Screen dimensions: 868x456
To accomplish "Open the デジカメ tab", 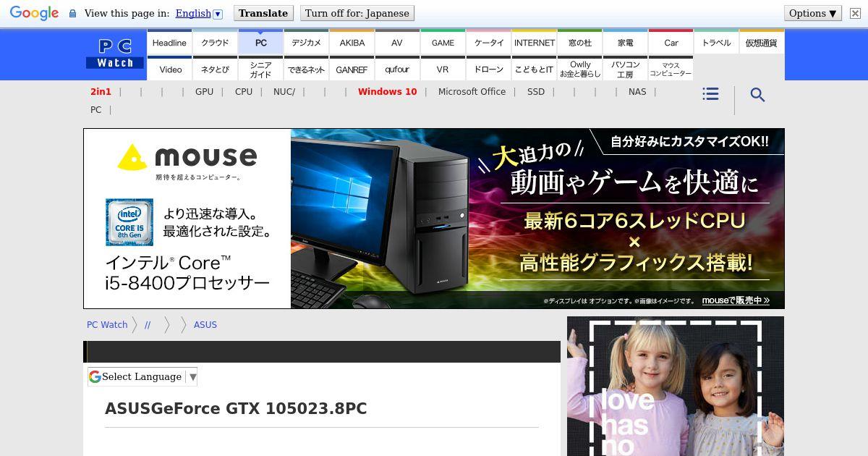I will pyautogui.click(x=306, y=42).
